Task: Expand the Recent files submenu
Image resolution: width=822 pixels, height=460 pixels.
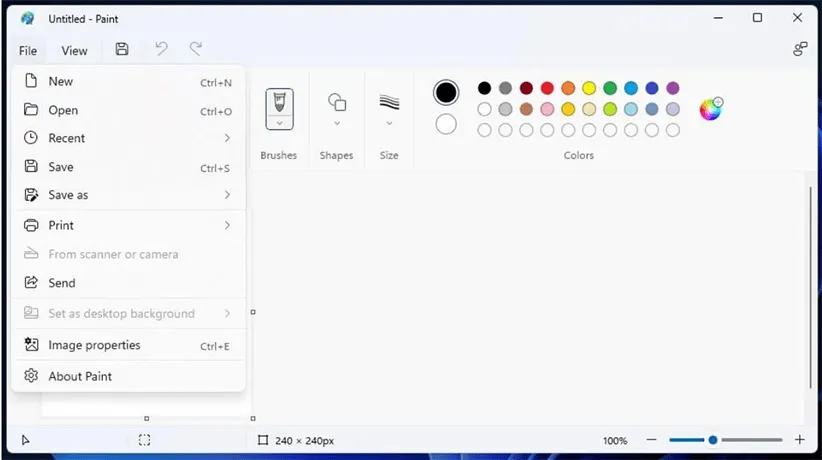Action: [x=227, y=138]
